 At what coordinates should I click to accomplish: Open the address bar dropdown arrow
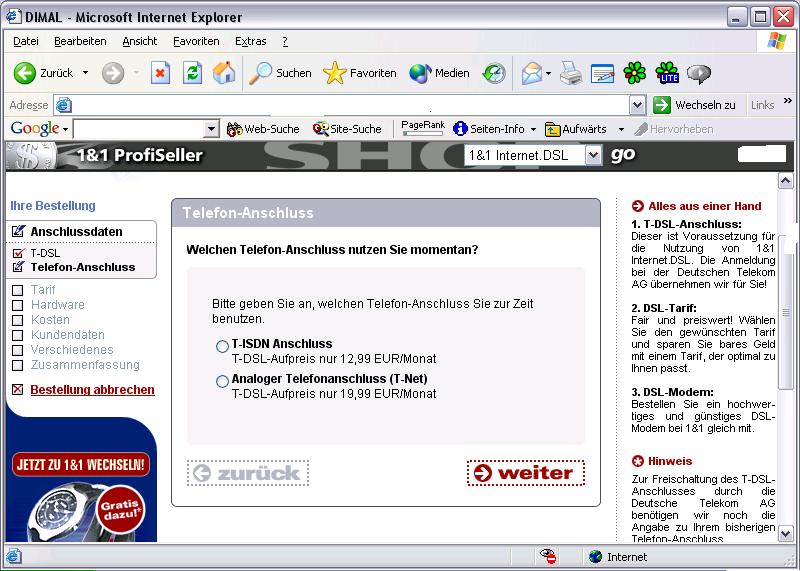tap(637, 105)
